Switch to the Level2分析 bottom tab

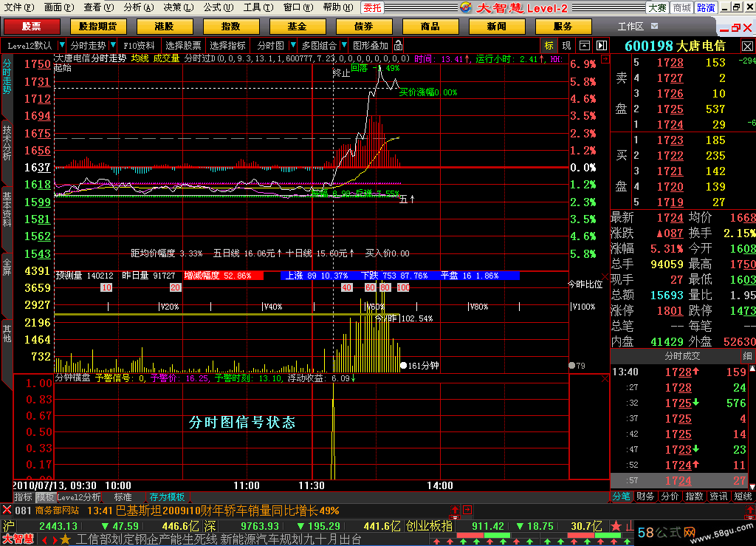tap(78, 496)
